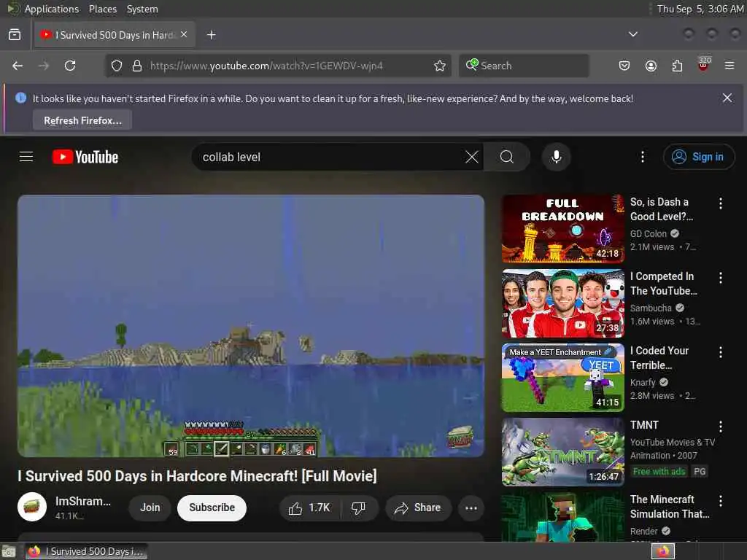Image resolution: width=747 pixels, height=560 pixels.
Task: Go to the YouTube home logo
Action: tap(85, 157)
